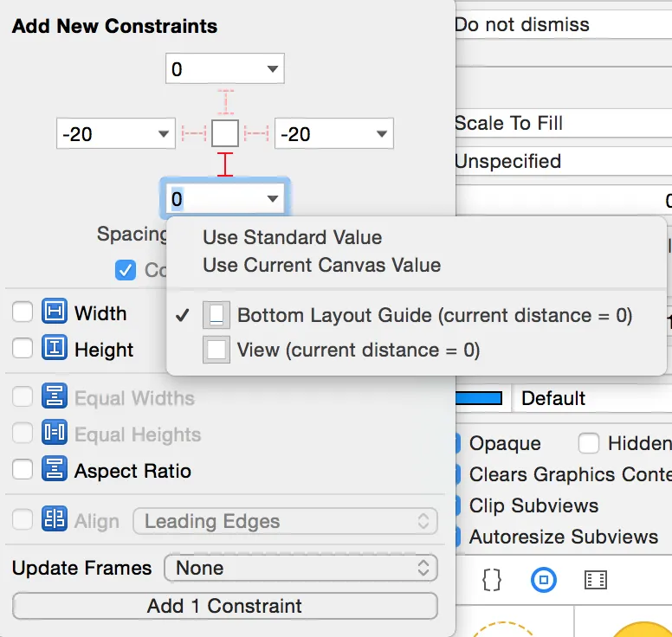
Task: Enable the Height constraint checkbox
Action: pos(23,349)
